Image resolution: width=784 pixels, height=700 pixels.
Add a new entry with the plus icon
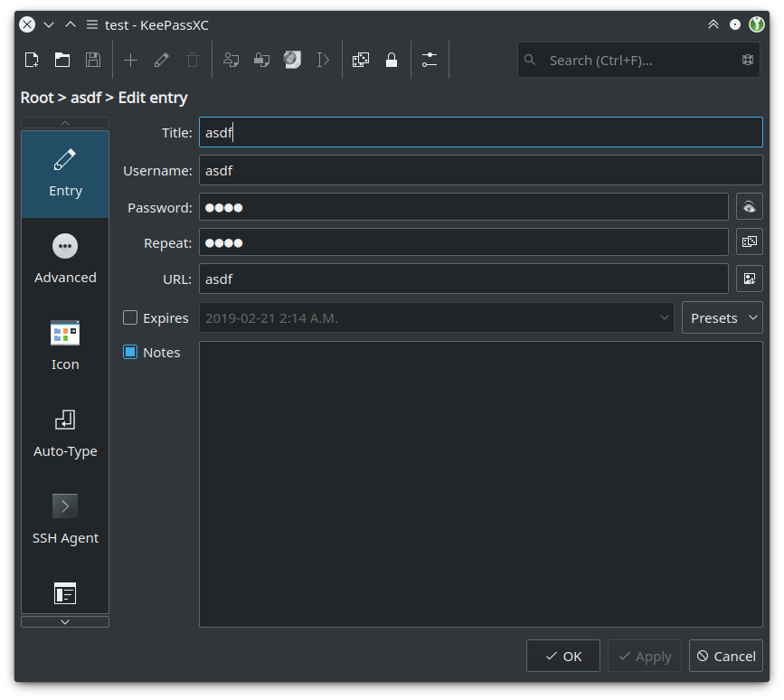[130, 60]
